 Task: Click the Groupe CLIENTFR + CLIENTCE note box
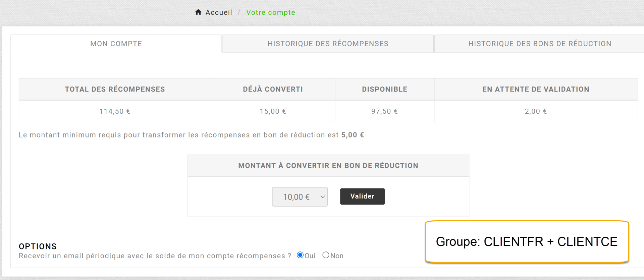tap(527, 242)
